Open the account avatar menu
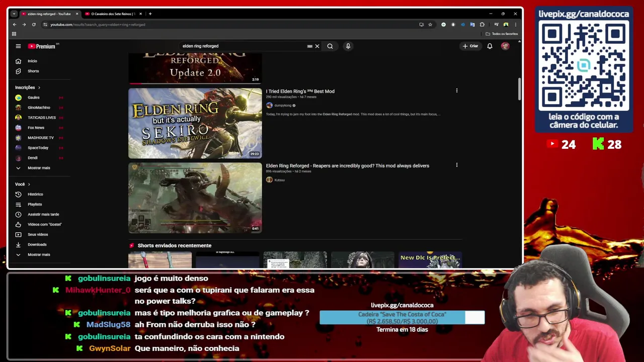Screen dimensions: 644x362 [505, 46]
